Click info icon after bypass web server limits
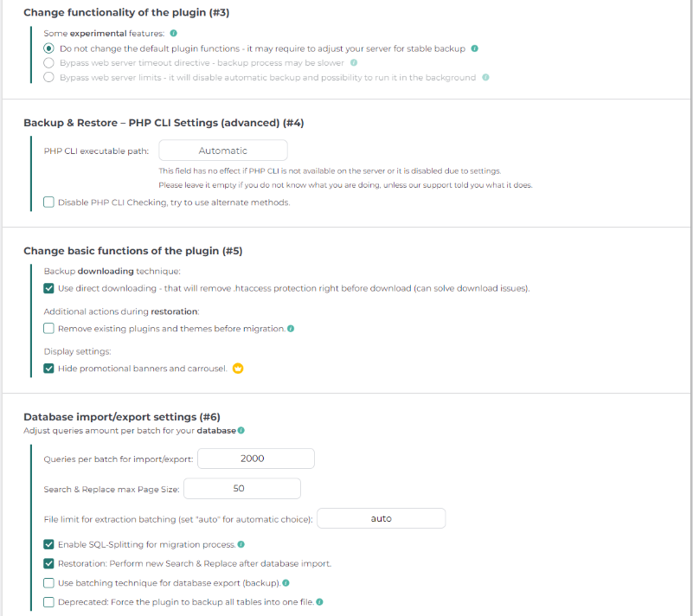Screen dimensions: 693x616 [485, 78]
